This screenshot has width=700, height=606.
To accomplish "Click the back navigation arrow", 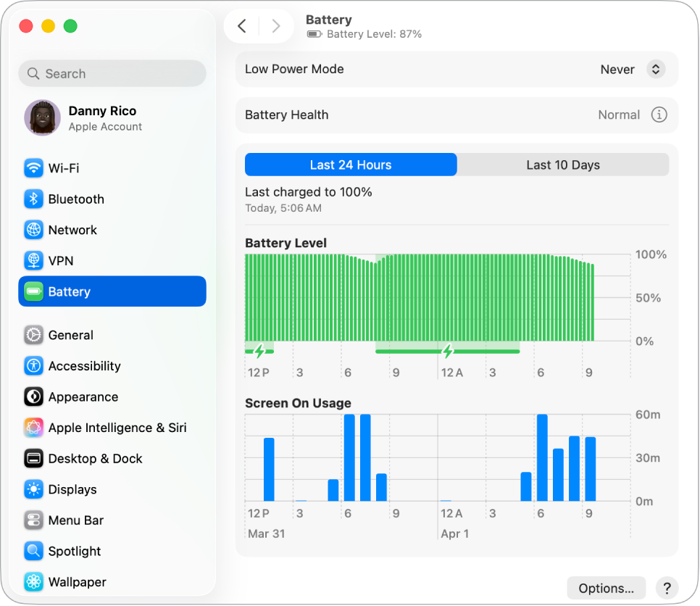I will 242,25.
